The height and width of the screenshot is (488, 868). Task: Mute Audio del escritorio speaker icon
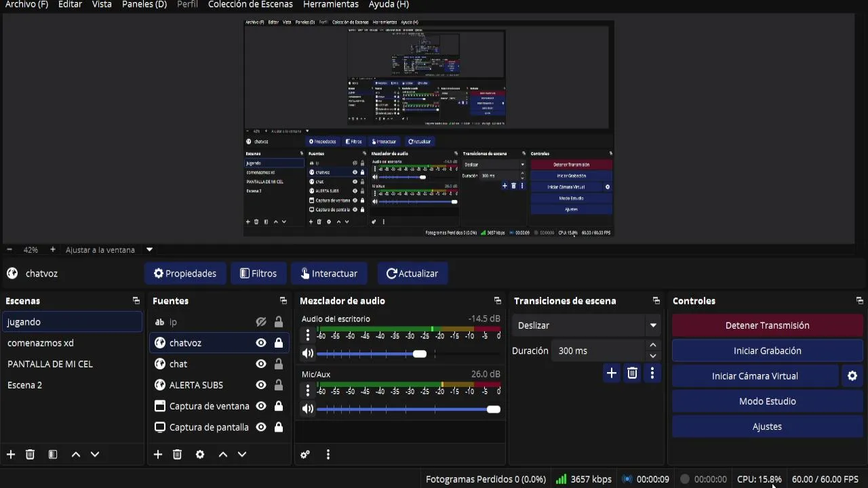click(308, 353)
